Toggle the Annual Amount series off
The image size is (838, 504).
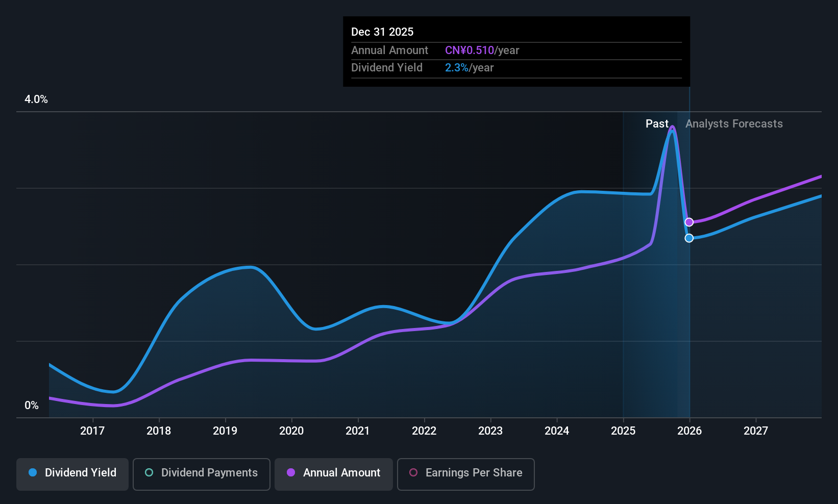pyautogui.click(x=334, y=474)
